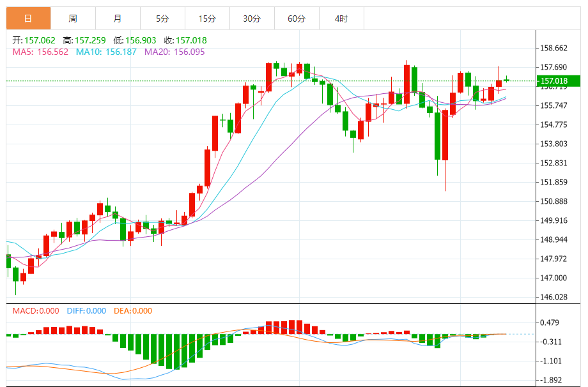Switch to the 月 monthly tab
This screenshot has width=588, height=387.
(118, 19)
